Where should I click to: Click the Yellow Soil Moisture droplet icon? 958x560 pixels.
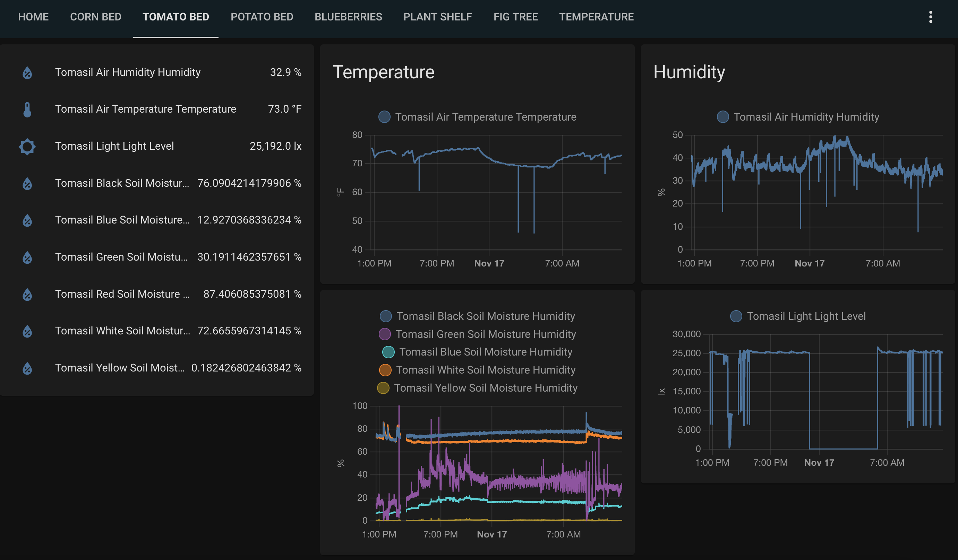pos(27,368)
